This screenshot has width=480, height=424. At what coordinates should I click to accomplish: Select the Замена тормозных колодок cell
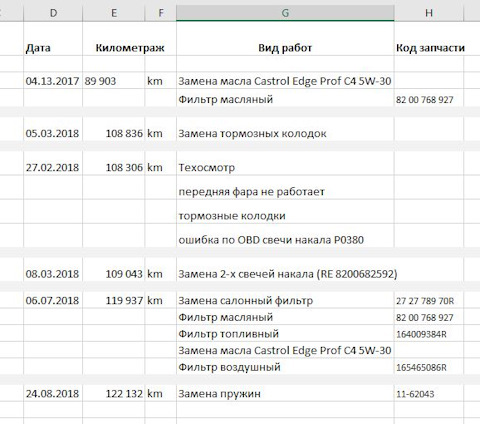click(285, 133)
